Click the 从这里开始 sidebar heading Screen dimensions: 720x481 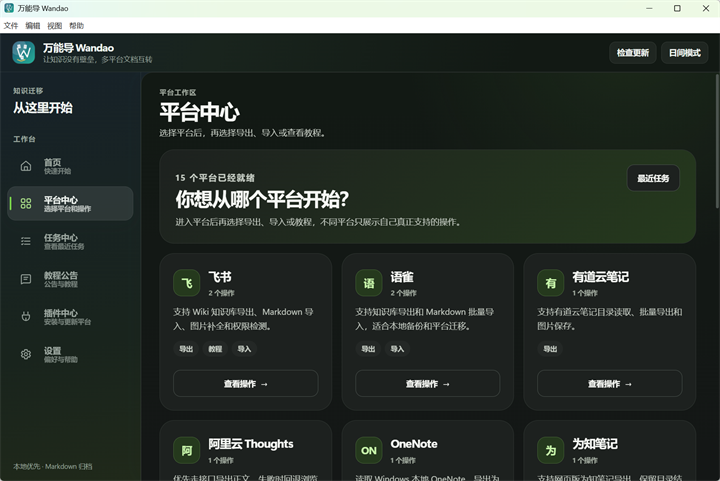coord(43,108)
